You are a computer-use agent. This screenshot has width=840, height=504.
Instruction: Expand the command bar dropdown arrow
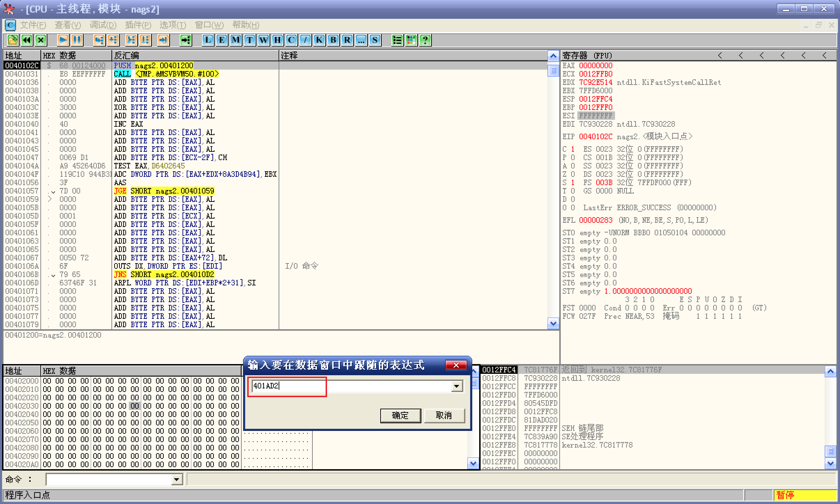(x=177, y=480)
